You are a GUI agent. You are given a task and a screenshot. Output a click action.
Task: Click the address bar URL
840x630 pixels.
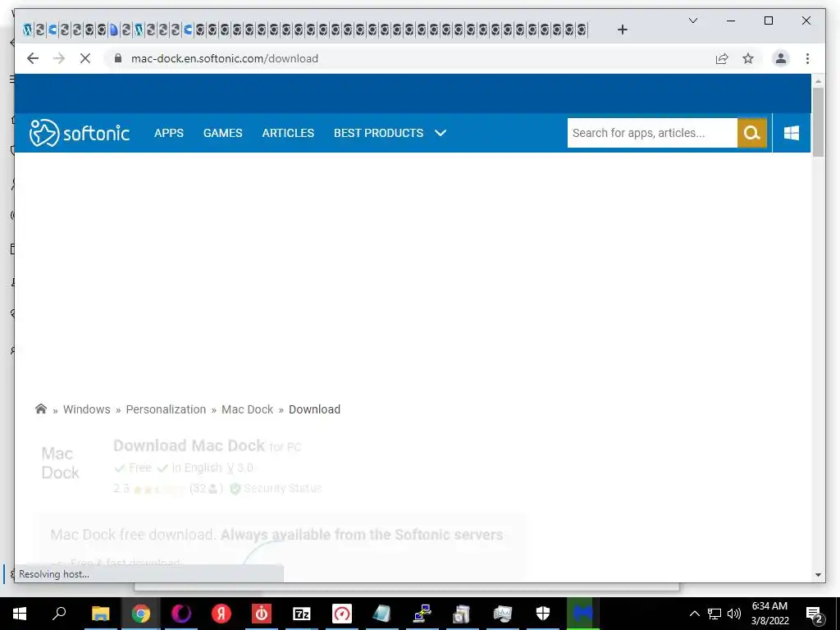[225, 58]
